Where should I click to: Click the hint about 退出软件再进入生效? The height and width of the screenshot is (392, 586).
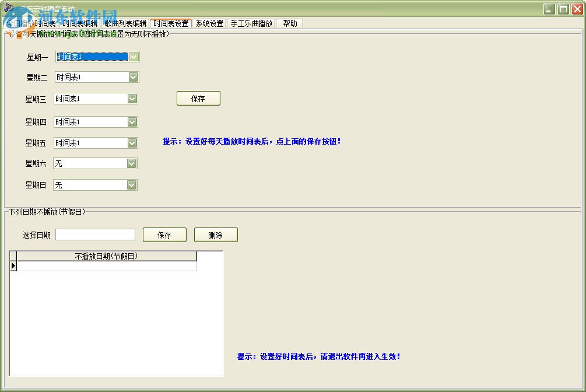(x=319, y=356)
